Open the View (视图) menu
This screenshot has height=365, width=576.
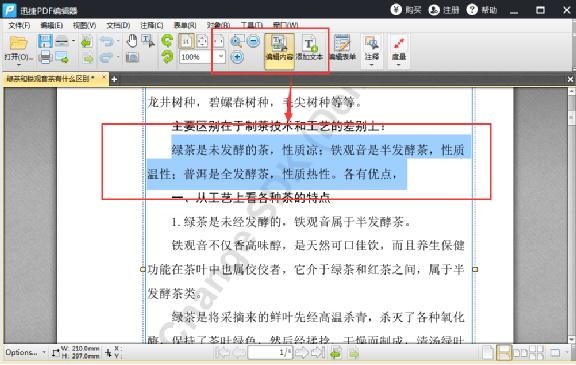tap(84, 25)
